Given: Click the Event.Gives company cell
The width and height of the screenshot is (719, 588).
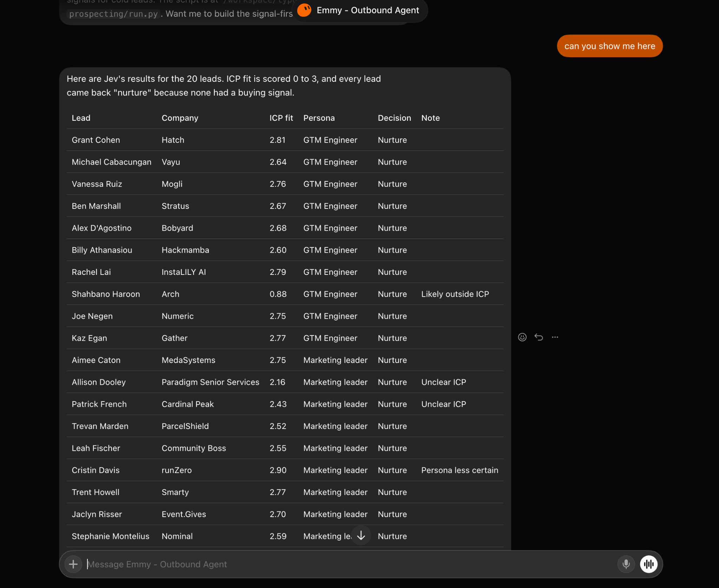Looking at the screenshot, I should (184, 514).
